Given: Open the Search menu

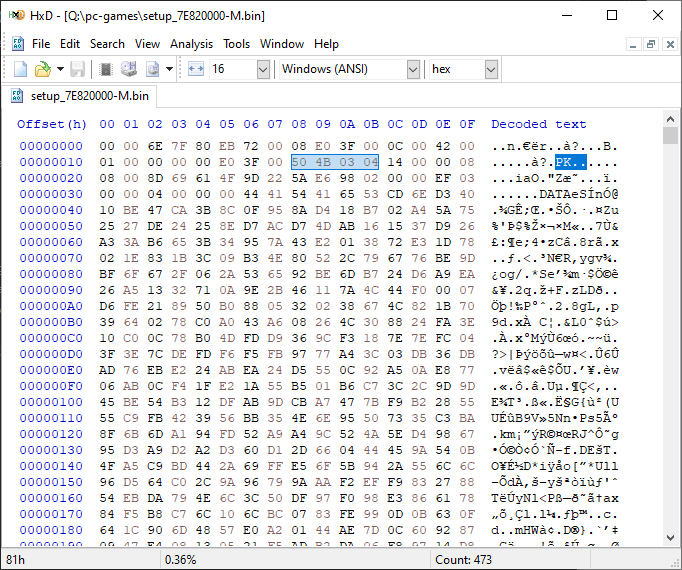Looking at the screenshot, I should [x=107, y=44].
